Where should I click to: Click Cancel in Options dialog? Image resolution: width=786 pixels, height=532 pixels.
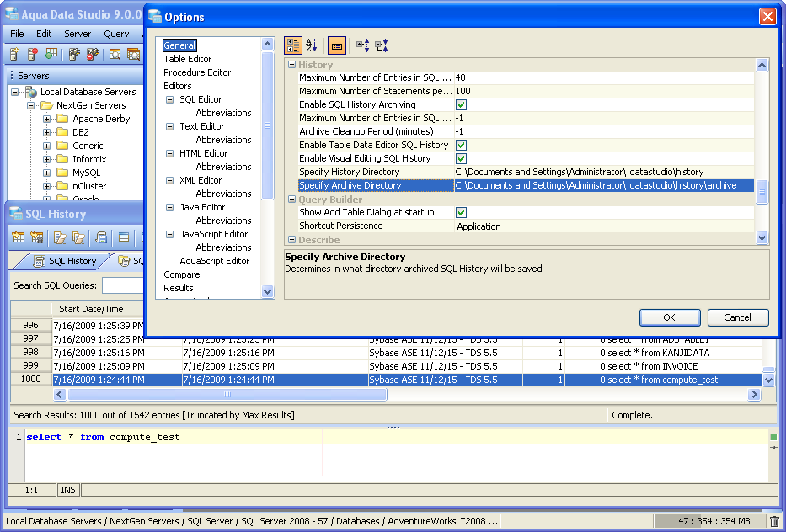[x=738, y=317]
